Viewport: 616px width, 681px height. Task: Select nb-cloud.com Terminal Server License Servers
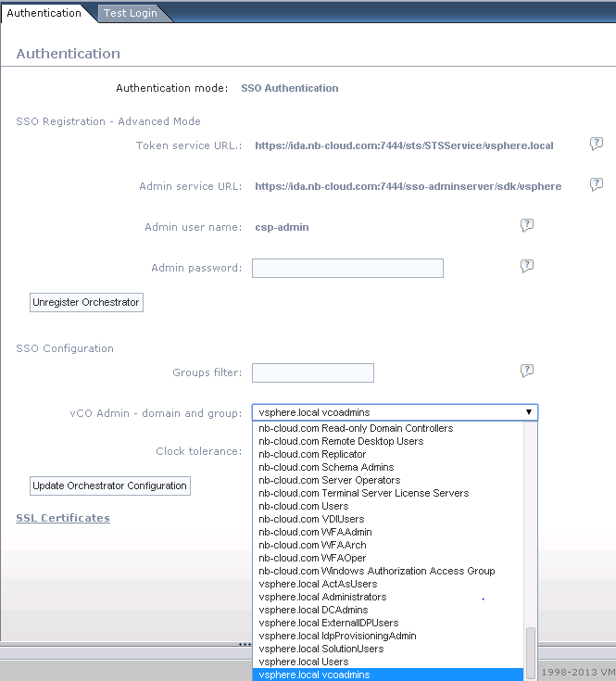pyautogui.click(x=388, y=493)
